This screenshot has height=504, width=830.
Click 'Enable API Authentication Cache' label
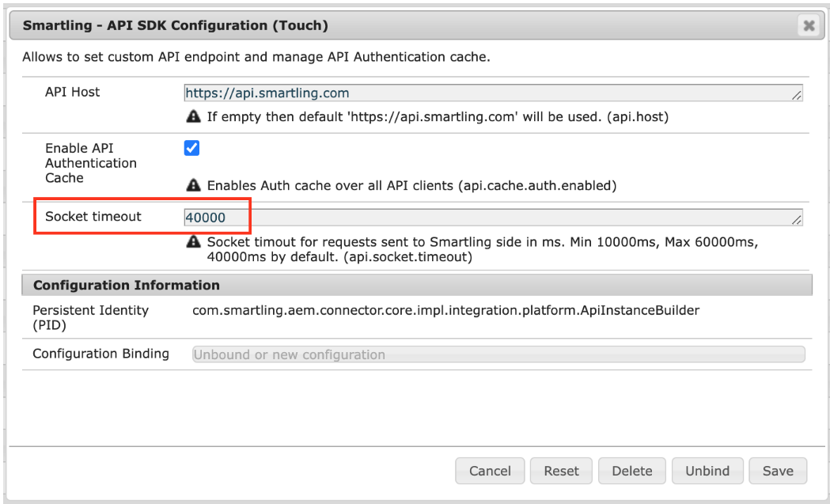90,163
